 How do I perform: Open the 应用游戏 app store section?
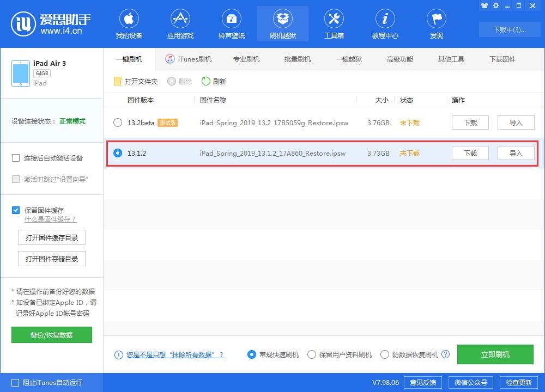coord(180,23)
